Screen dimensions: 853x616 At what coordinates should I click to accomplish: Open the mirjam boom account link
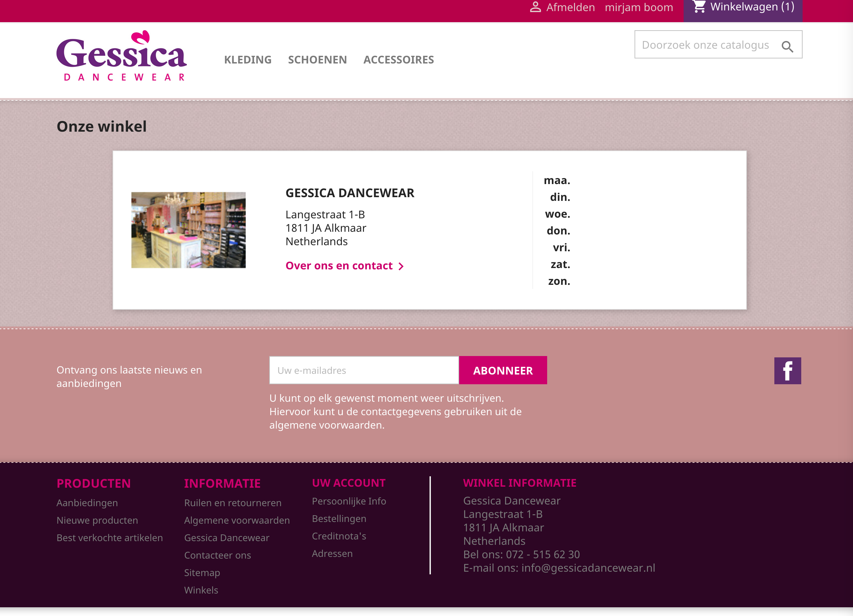(638, 7)
